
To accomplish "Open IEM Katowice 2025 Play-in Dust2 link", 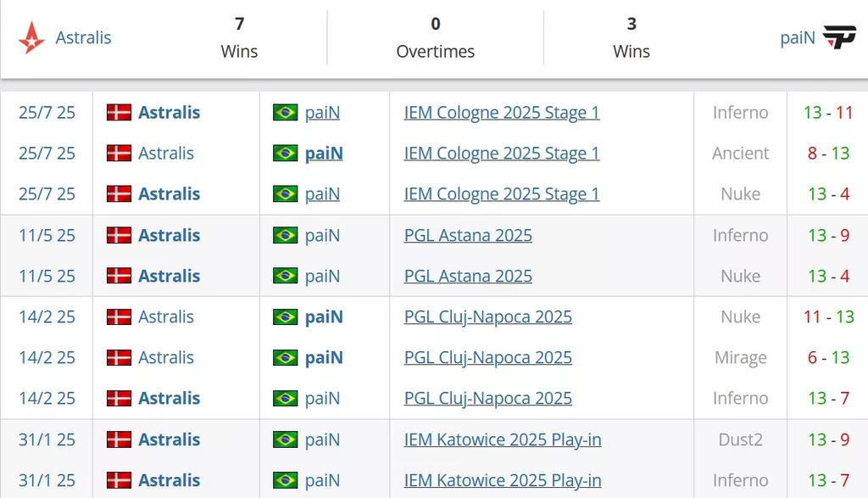I will tap(503, 439).
